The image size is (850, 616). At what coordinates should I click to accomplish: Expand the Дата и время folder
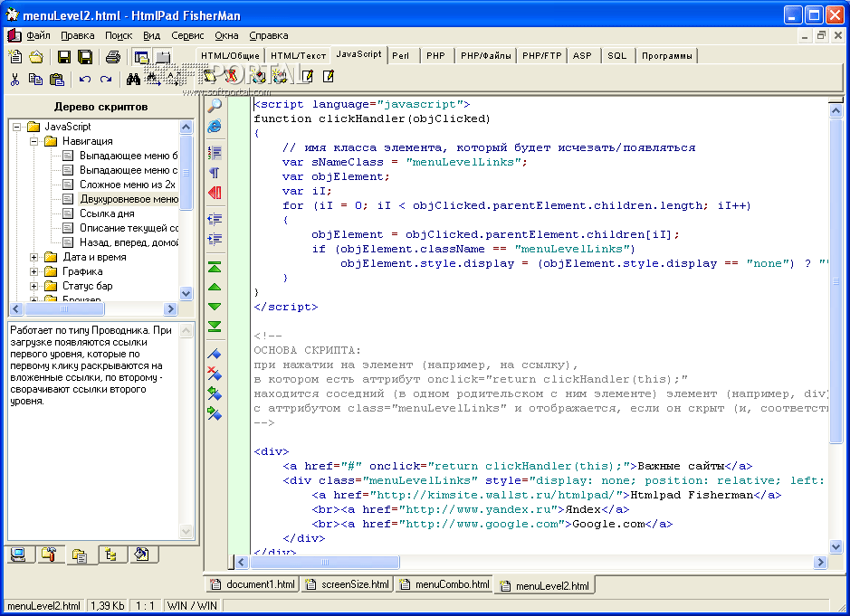click(x=34, y=257)
